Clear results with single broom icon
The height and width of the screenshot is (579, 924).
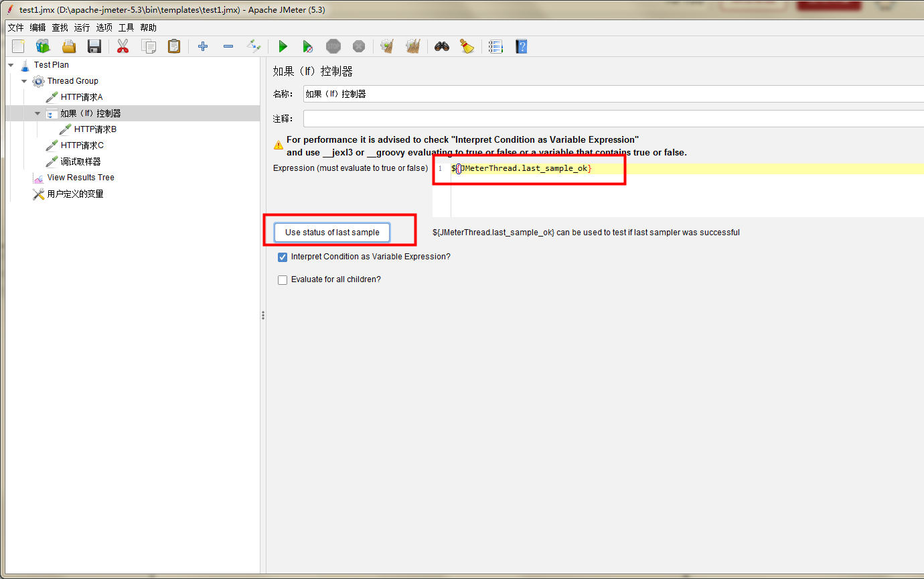[x=387, y=46]
